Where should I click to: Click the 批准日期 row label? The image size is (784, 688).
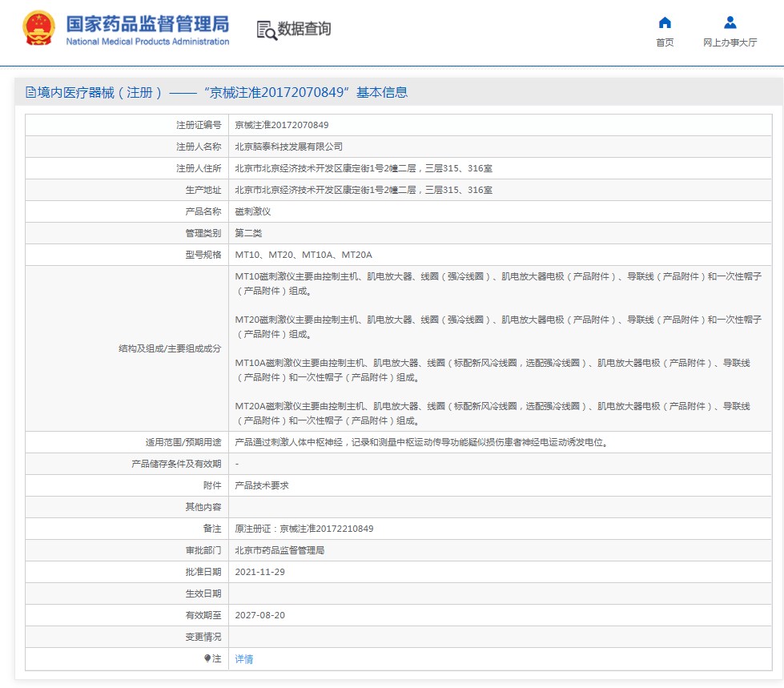(x=203, y=572)
